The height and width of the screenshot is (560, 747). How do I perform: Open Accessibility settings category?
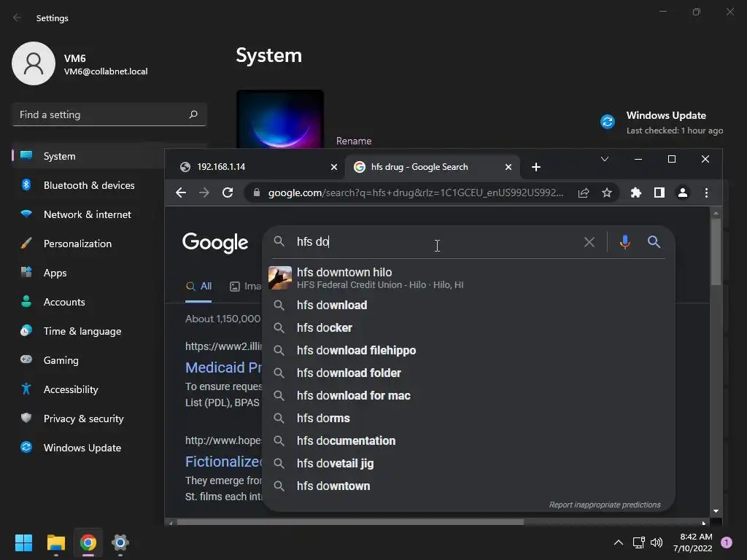88,389
